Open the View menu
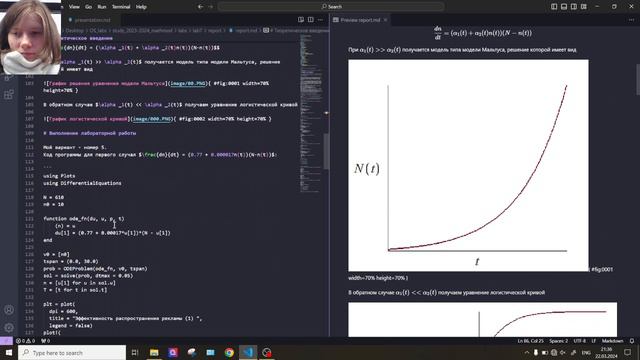The height and width of the screenshot is (360, 640). tap(74, 7)
